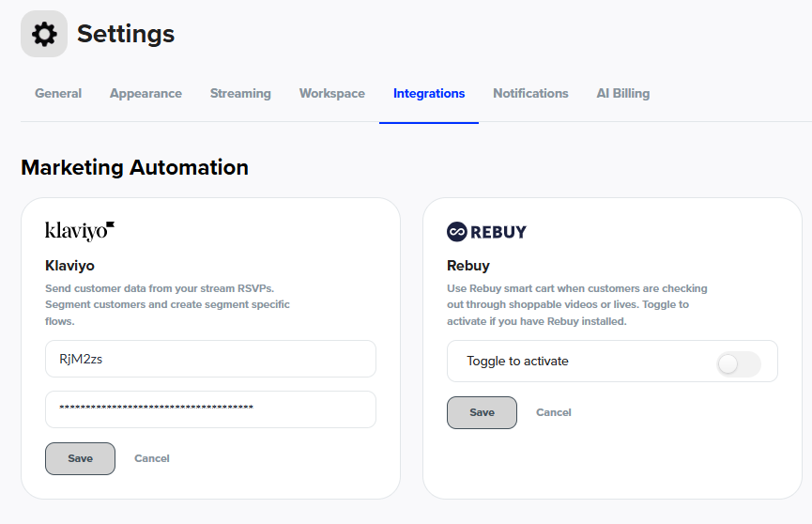Cancel the Rebuy changes
The image size is (812, 524).
(553, 412)
